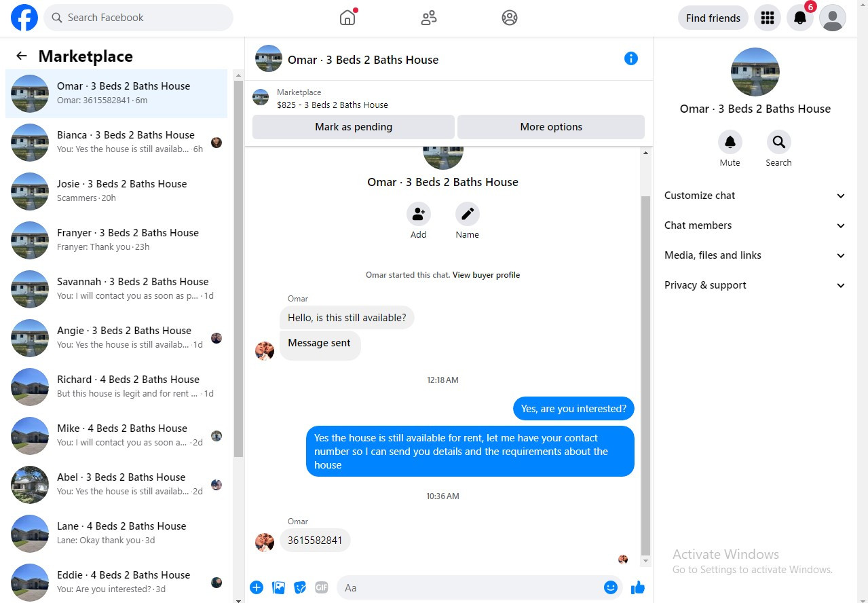Click Omar's large profile picture on right panel
Viewport: 868px width, 603px height.
[x=755, y=72]
